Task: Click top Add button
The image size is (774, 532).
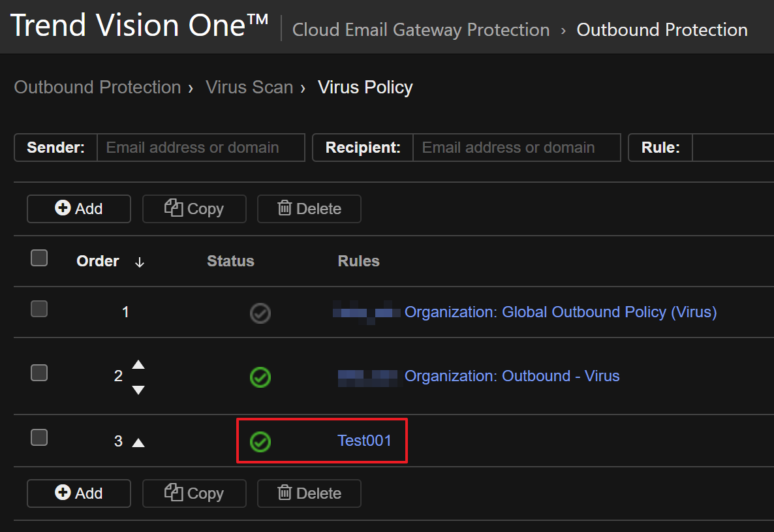Action: 79,209
